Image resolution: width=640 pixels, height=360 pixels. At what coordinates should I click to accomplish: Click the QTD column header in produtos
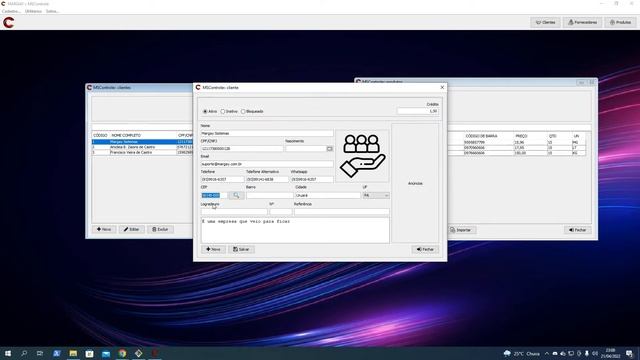coord(553,136)
